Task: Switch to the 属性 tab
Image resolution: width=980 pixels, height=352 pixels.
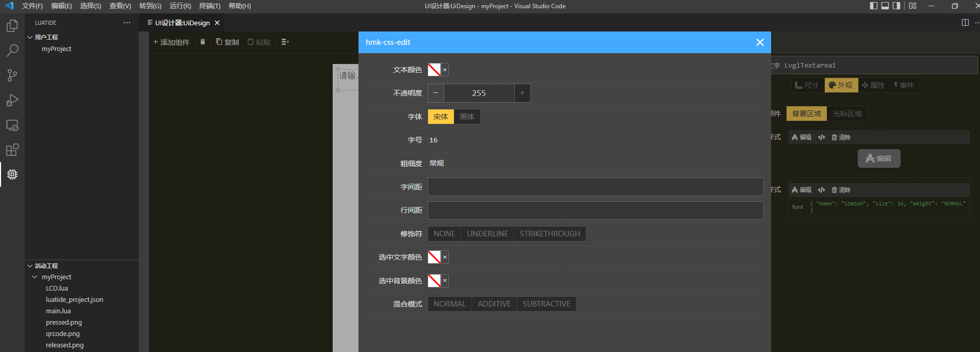Action: pyautogui.click(x=873, y=85)
